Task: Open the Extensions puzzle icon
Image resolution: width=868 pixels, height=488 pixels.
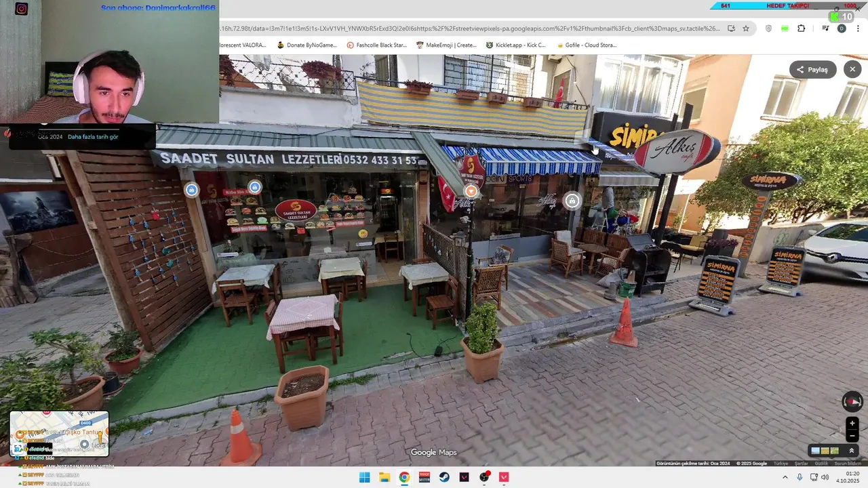Action: (x=801, y=28)
